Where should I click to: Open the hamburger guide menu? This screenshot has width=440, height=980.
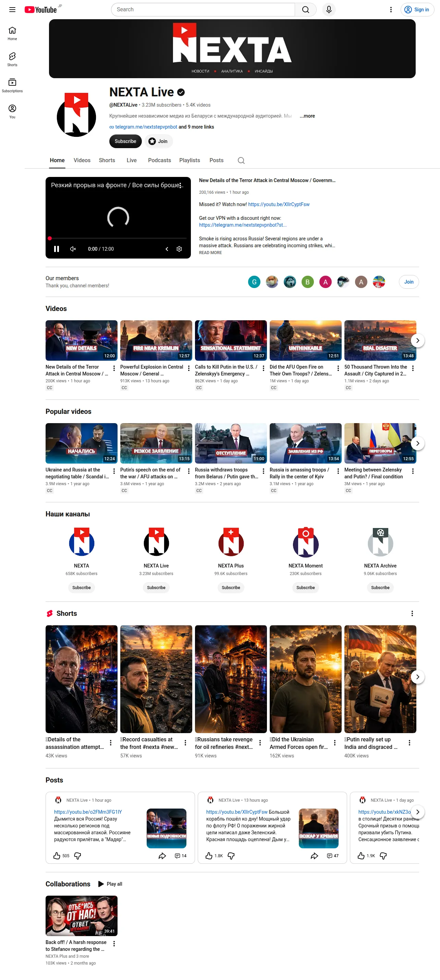click(x=12, y=10)
